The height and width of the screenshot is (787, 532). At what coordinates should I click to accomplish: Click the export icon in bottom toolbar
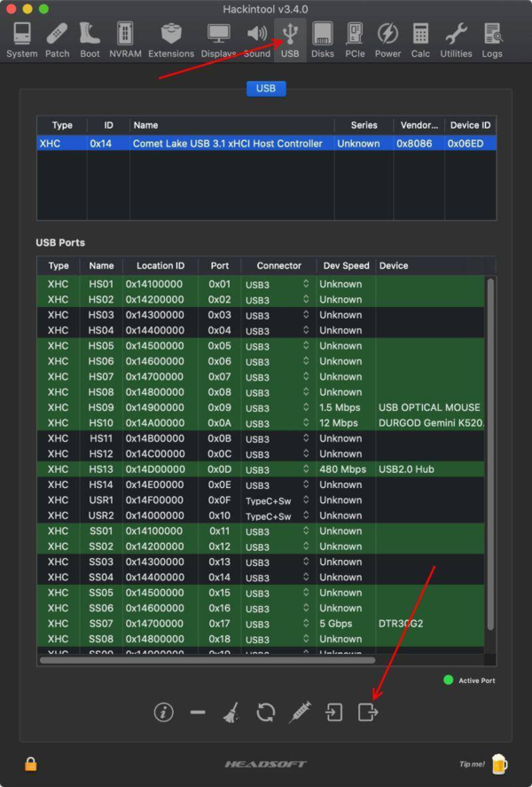[x=368, y=712]
